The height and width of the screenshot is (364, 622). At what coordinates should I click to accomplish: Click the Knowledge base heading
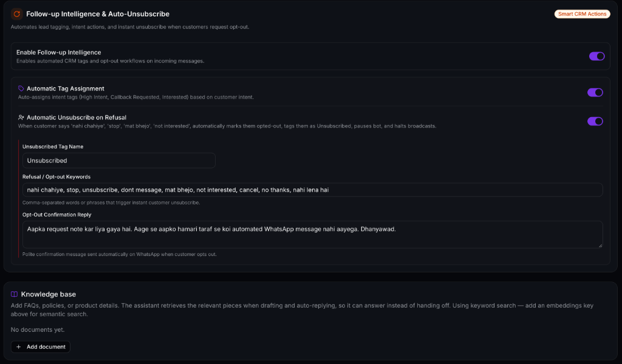49,294
